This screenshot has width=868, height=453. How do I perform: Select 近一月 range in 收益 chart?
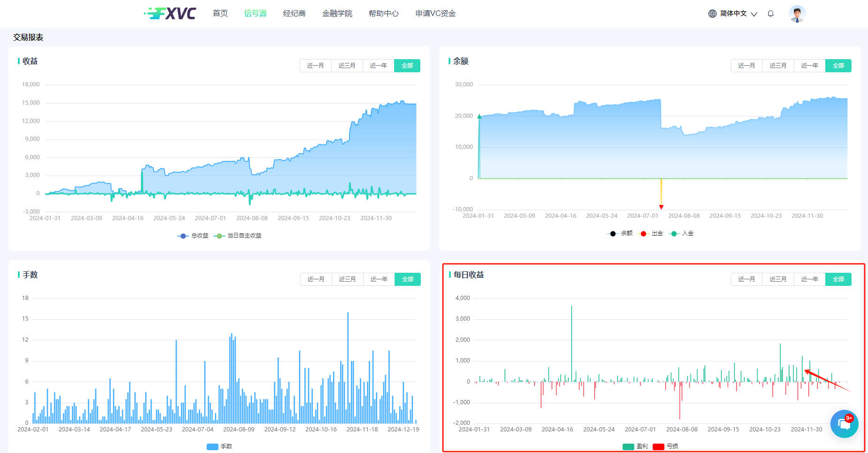(315, 66)
